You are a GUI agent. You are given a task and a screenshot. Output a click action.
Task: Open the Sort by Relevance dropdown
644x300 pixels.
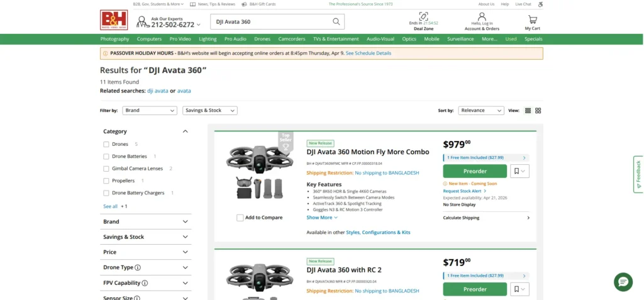coord(481,111)
